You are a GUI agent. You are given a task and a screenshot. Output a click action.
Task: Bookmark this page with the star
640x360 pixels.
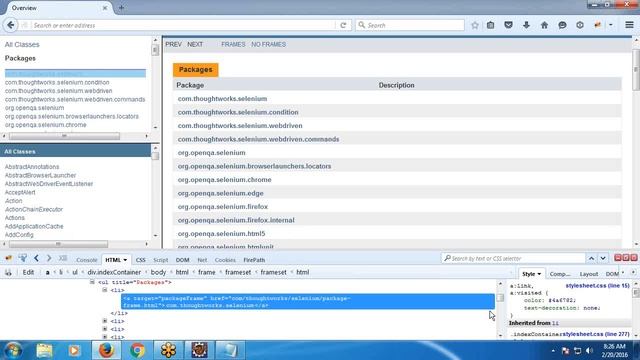tap(475, 25)
